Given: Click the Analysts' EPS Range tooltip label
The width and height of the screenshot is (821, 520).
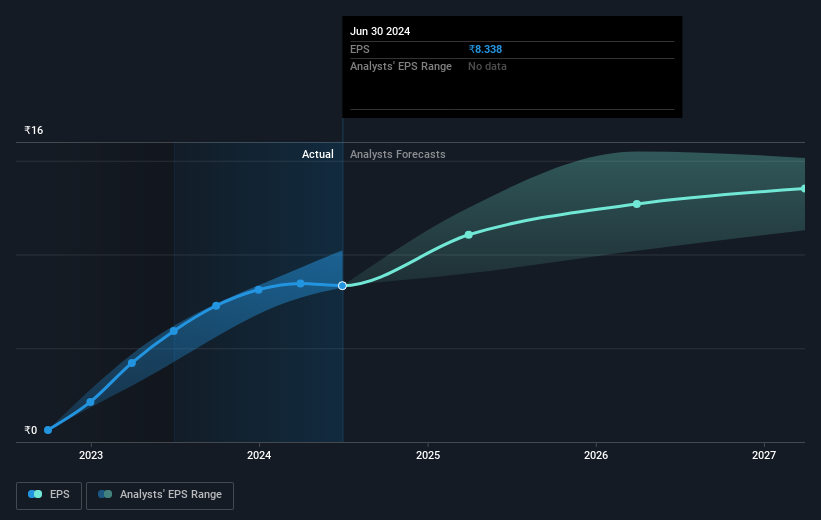Looking at the screenshot, I should click(x=401, y=67).
